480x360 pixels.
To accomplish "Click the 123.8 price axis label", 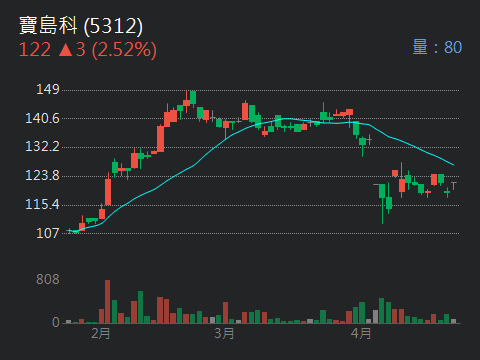I will point(42,175).
